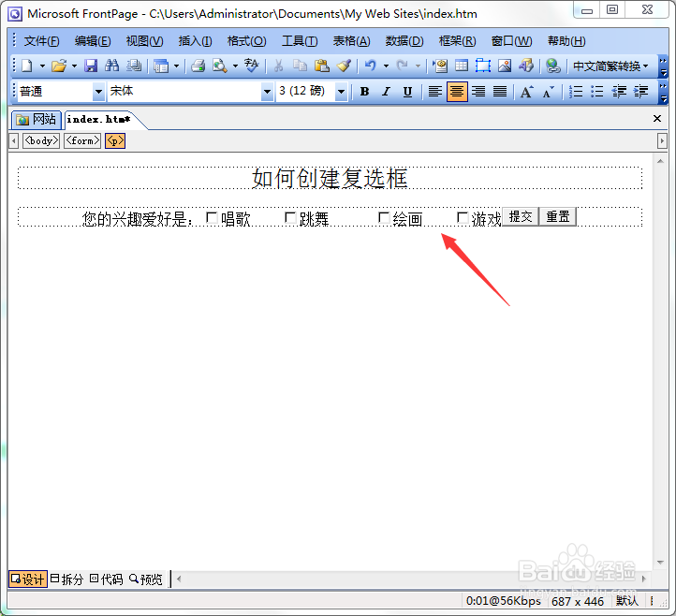Check the 绘画 checkbox

point(384,218)
